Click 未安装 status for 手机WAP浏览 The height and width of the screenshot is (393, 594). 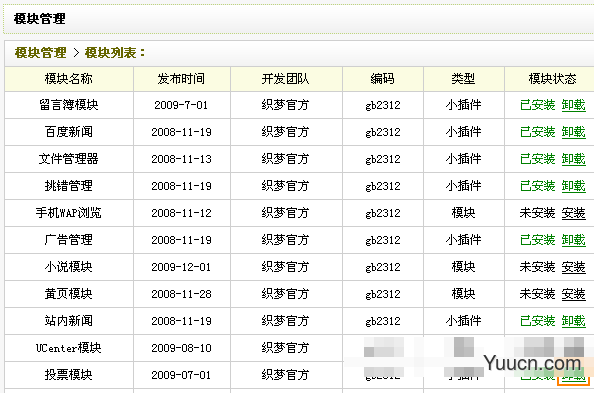(538, 213)
